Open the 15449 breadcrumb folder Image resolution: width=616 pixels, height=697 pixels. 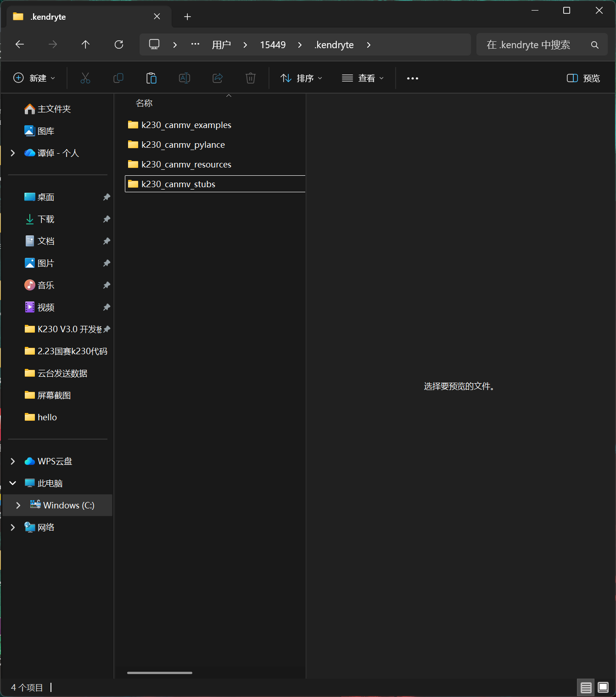[273, 45]
